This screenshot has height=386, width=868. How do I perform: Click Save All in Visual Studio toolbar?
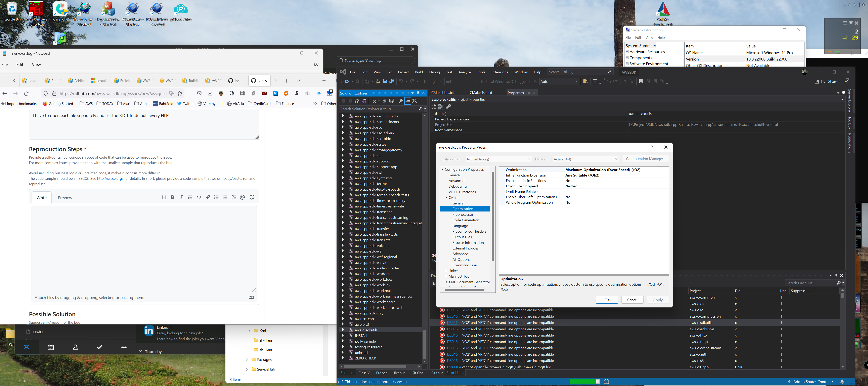391,81
